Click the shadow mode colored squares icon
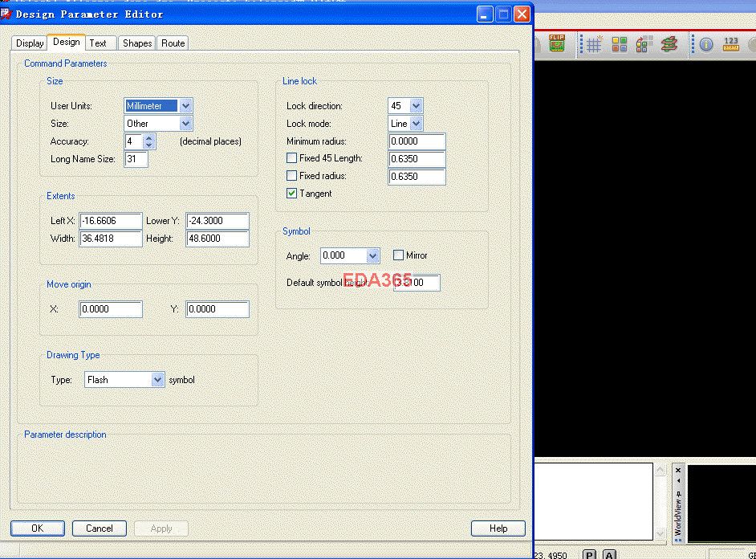The height and width of the screenshot is (559, 756). 644,44
